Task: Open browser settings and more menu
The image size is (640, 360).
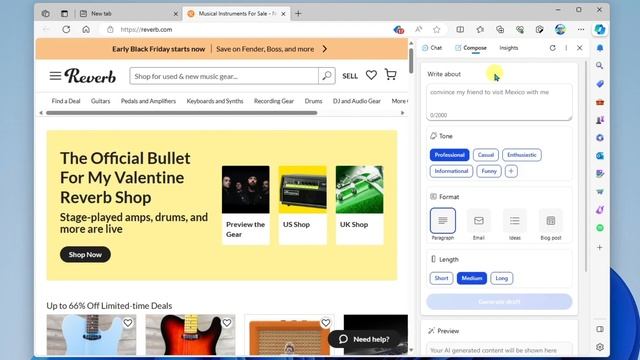Action: tap(581, 29)
